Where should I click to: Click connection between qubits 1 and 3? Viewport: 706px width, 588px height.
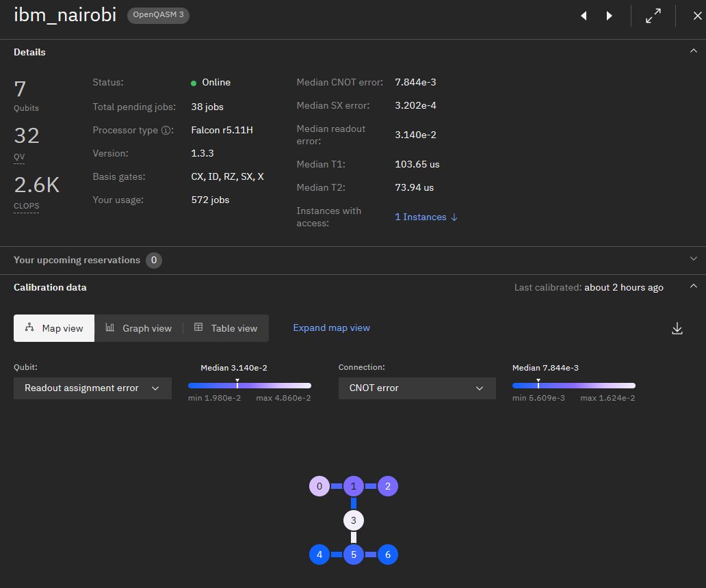[x=354, y=503]
